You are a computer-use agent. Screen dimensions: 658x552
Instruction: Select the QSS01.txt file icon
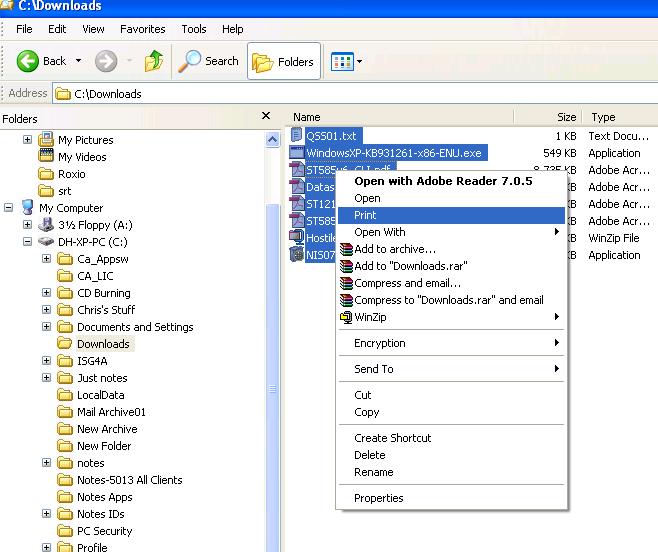[x=297, y=135]
